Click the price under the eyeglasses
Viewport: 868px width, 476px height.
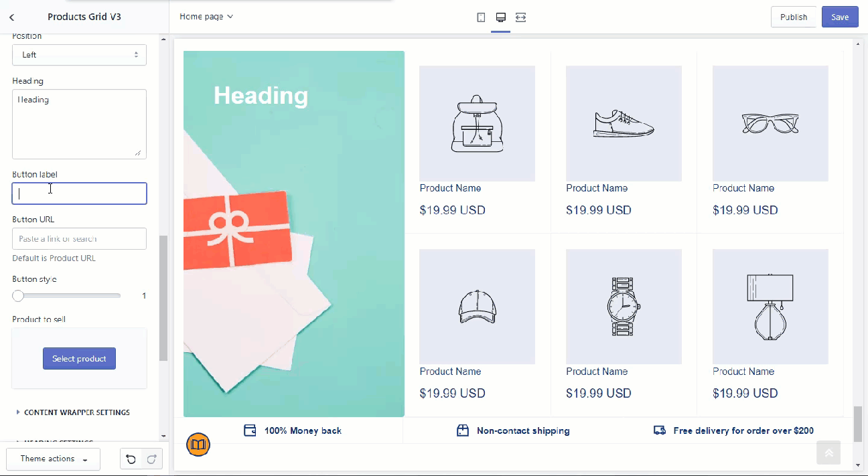click(x=745, y=210)
